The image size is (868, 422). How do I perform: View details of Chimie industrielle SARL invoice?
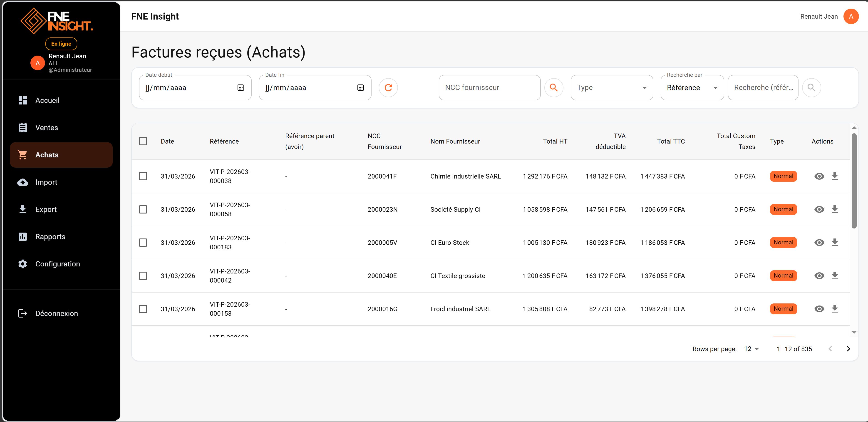click(819, 176)
